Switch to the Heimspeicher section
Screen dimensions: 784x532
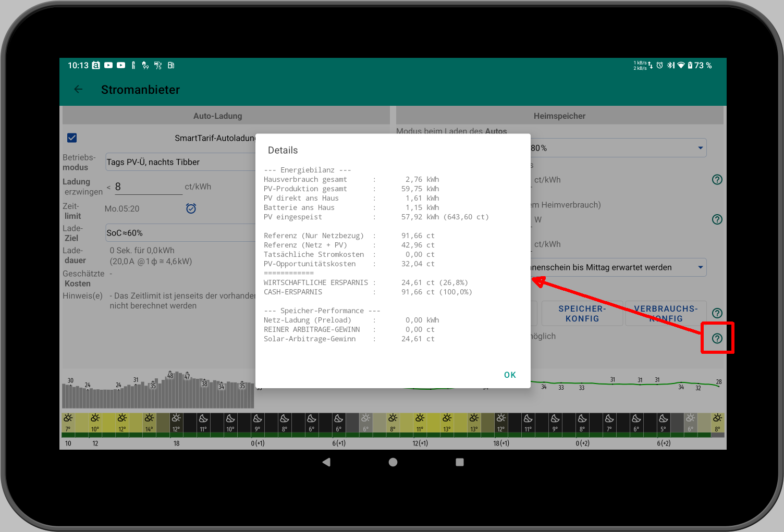click(559, 115)
